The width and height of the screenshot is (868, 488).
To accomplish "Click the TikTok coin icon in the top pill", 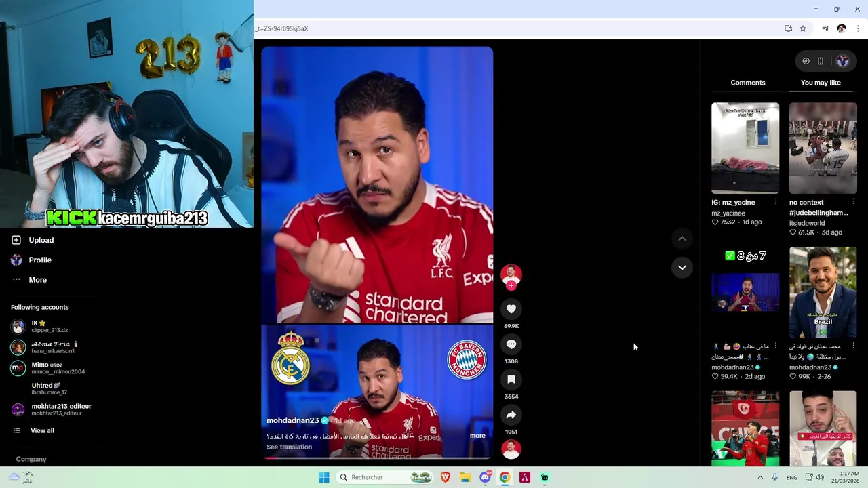I will [806, 61].
